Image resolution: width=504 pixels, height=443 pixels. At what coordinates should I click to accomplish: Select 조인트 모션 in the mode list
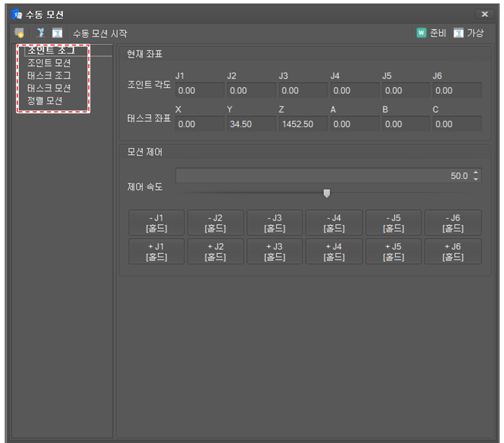coord(49,63)
